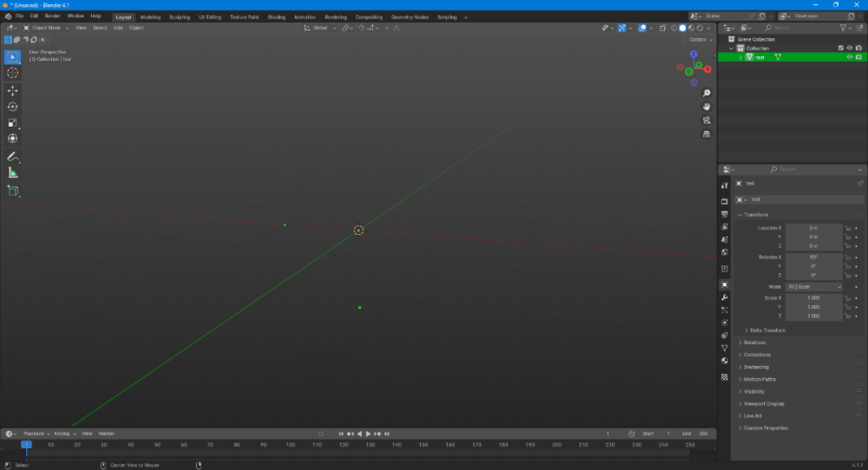
Task: Open the Modifiers properties tab (wrench icon)
Action: (x=725, y=297)
